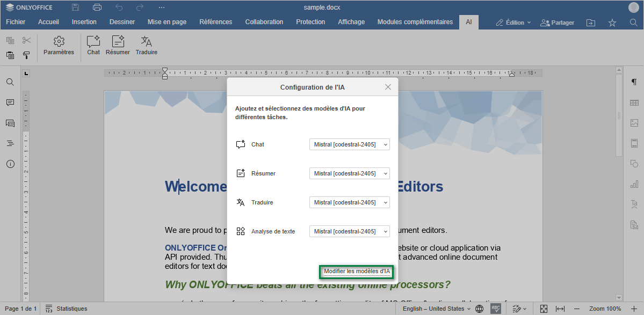Open Paramètres gear settings
This screenshot has height=315, width=644.
(59, 45)
